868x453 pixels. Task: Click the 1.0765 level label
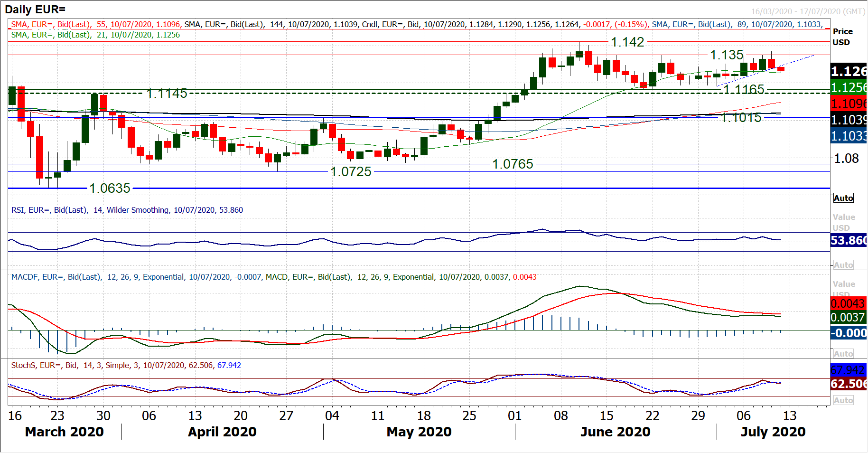click(x=513, y=164)
